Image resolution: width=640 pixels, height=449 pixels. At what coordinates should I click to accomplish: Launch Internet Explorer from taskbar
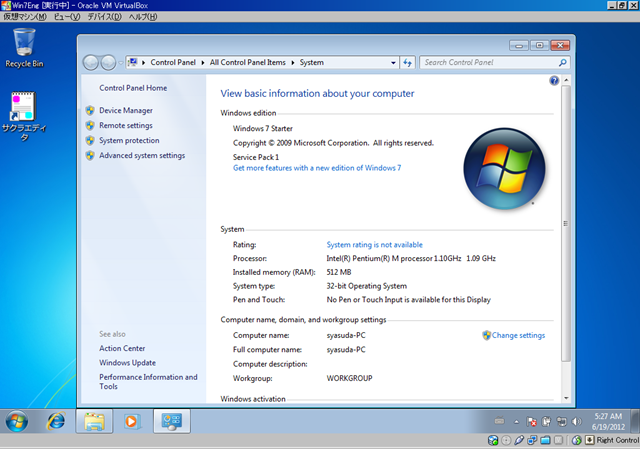(56, 421)
